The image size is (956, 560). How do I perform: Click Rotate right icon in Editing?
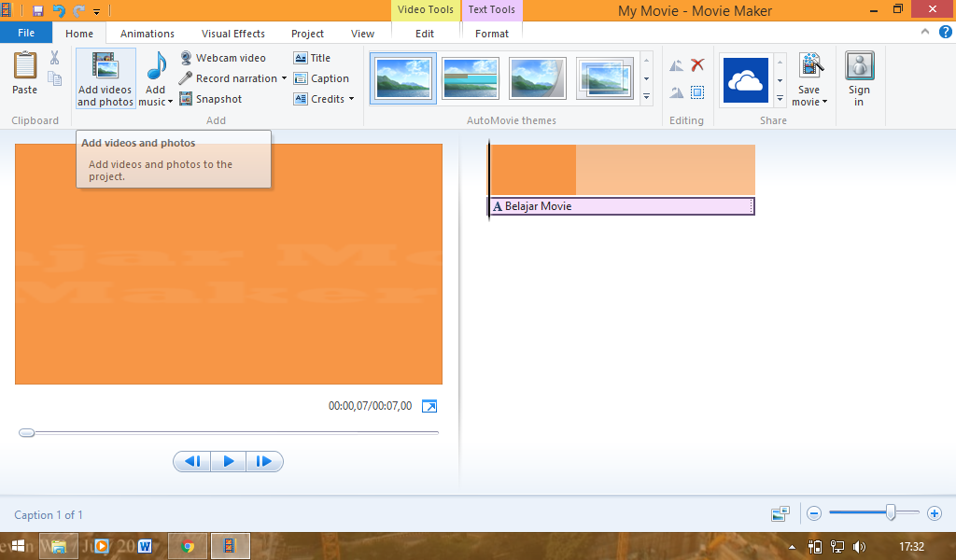click(676, 92)
